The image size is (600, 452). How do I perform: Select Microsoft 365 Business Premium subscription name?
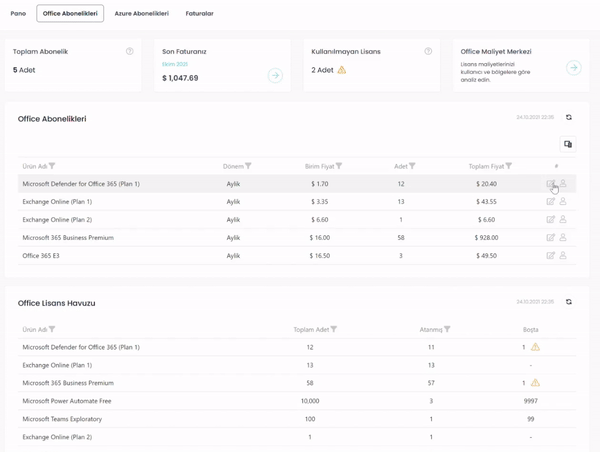68,238
